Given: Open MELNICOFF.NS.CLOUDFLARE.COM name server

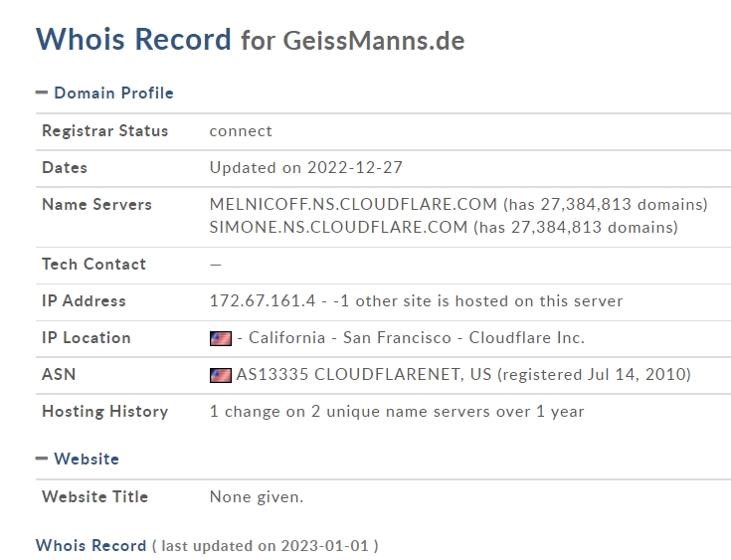Looking at the screenshot, I should pyautogui.click(x=353, y=204).
